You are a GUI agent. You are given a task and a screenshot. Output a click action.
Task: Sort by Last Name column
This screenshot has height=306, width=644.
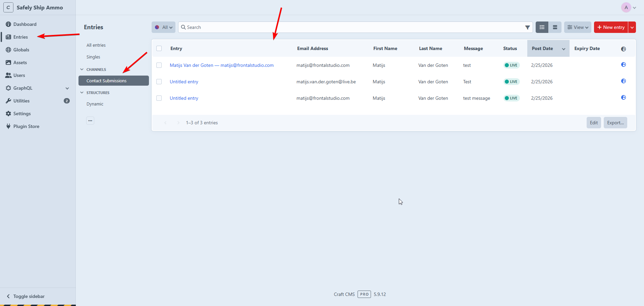pos(430,48)
